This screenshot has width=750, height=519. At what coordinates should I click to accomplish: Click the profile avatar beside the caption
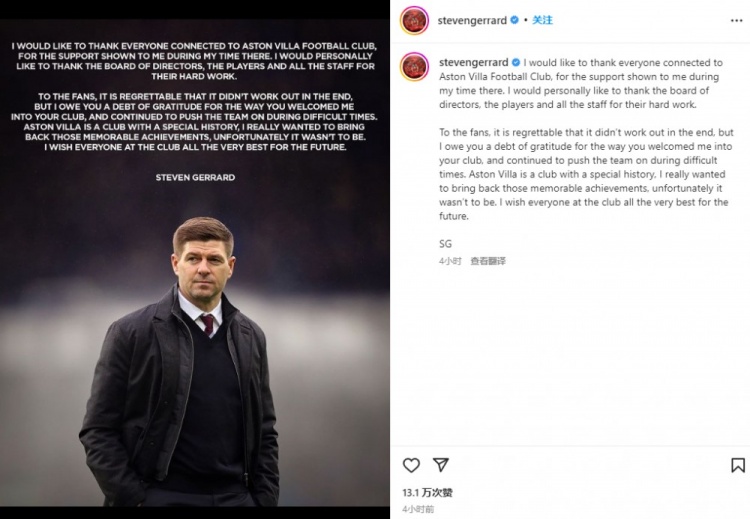tap(414, 66)
